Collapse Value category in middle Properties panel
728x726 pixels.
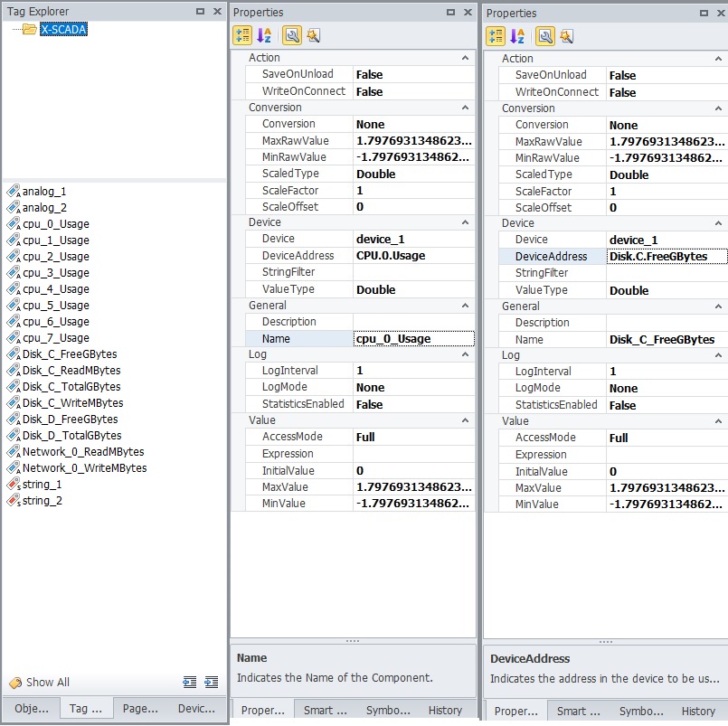(x=465, y=420)
